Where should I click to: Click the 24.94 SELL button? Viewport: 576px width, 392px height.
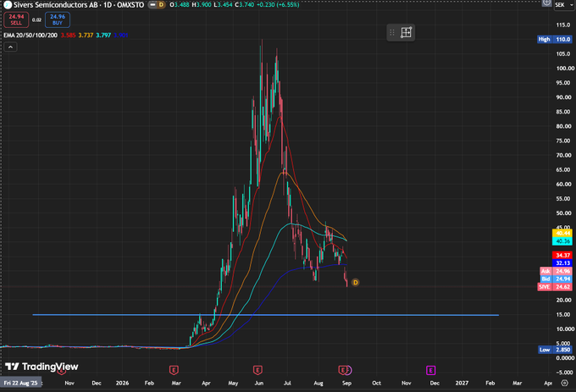pyautogui.click(x=16, y=19)
